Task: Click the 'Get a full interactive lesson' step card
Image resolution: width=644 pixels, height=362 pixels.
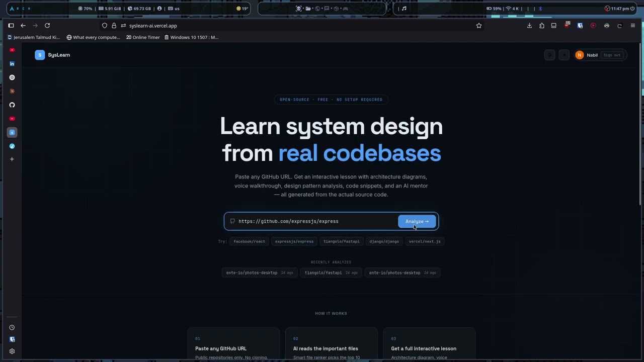Action: 429,344
